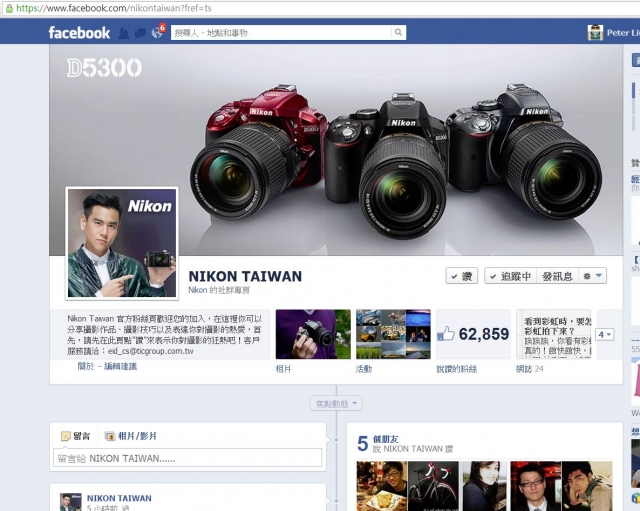Click the 活動 label link
The height and width of the screenshot is (511, 640).
pos(364,369)
